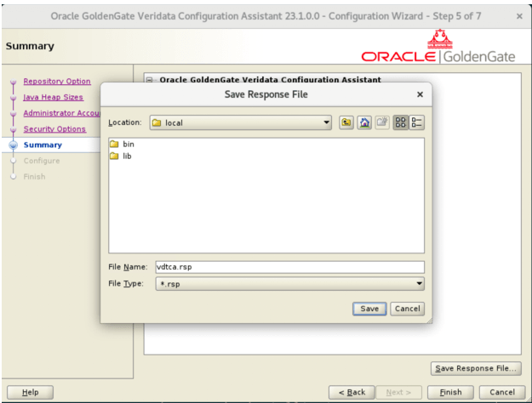The image size is (532, 403).
Task: Select the Summary step in sidebar
Action: 43,145
